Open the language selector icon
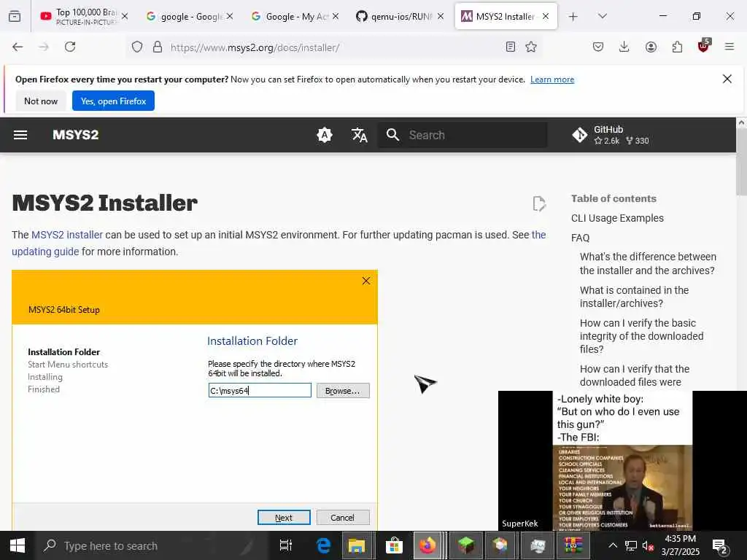Image resolution: width=747 pixels, height=560 pixels. click(359, 135)
